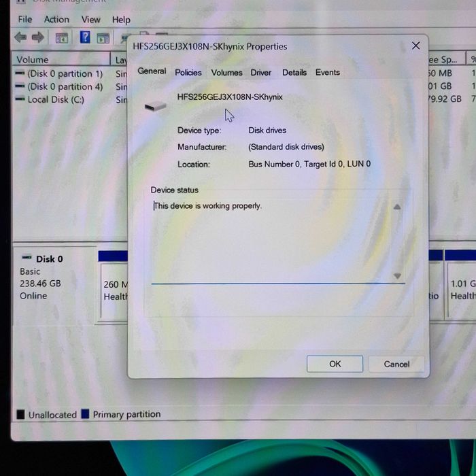Screen dimensions: 476x476
Task: Click the Cancel button
Action: (396, 364)
